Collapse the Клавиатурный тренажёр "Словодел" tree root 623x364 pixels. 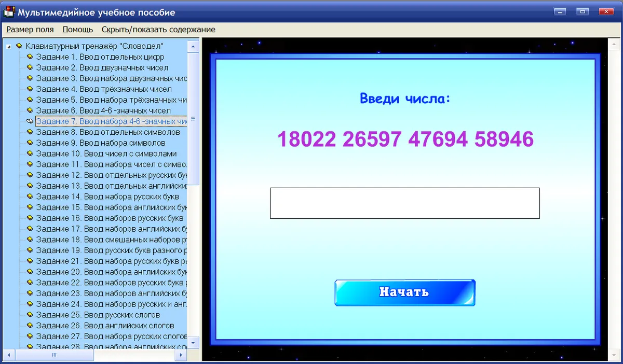click(x=9, y=47)
